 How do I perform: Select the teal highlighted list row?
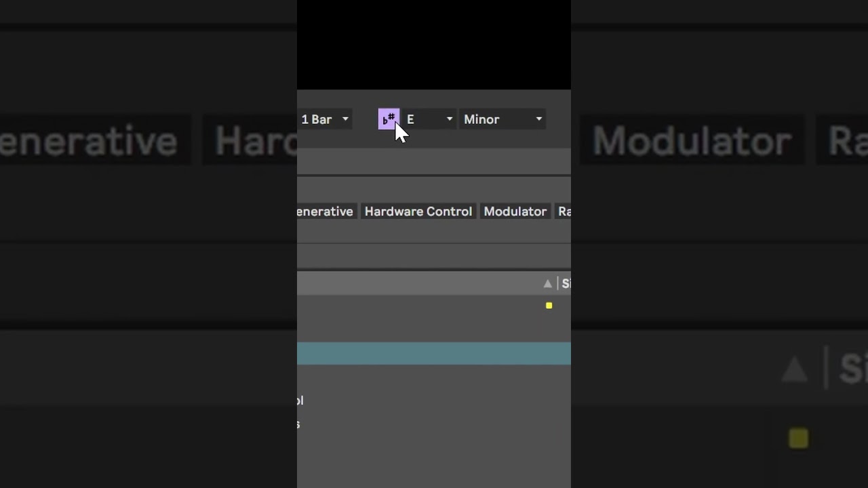(x=434, y=354)
